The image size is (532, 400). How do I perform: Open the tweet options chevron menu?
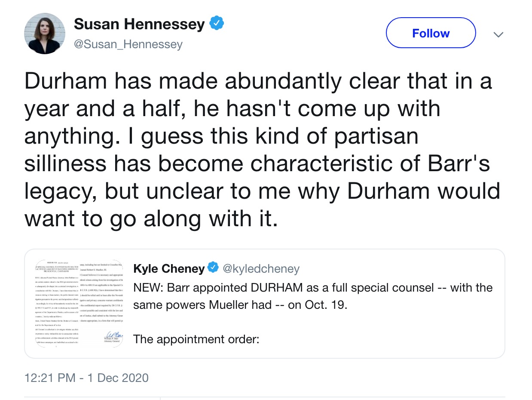point(498,34)
